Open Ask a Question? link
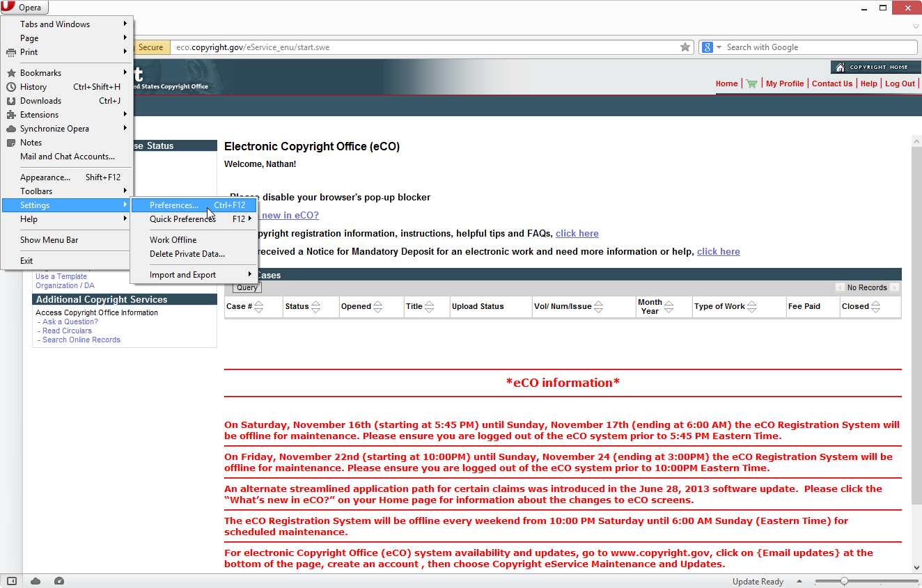The height and width of the screenshot is (588, 922). 70,321
